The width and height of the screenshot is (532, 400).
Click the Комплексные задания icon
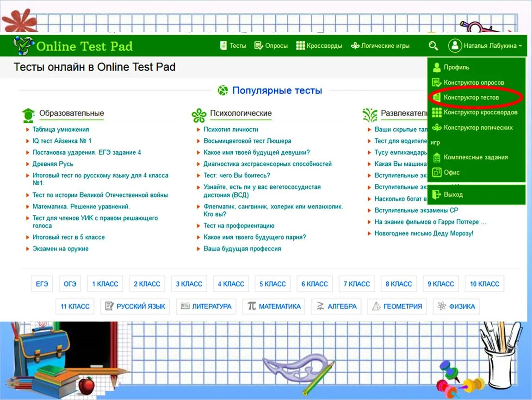[x=437, y=157]
